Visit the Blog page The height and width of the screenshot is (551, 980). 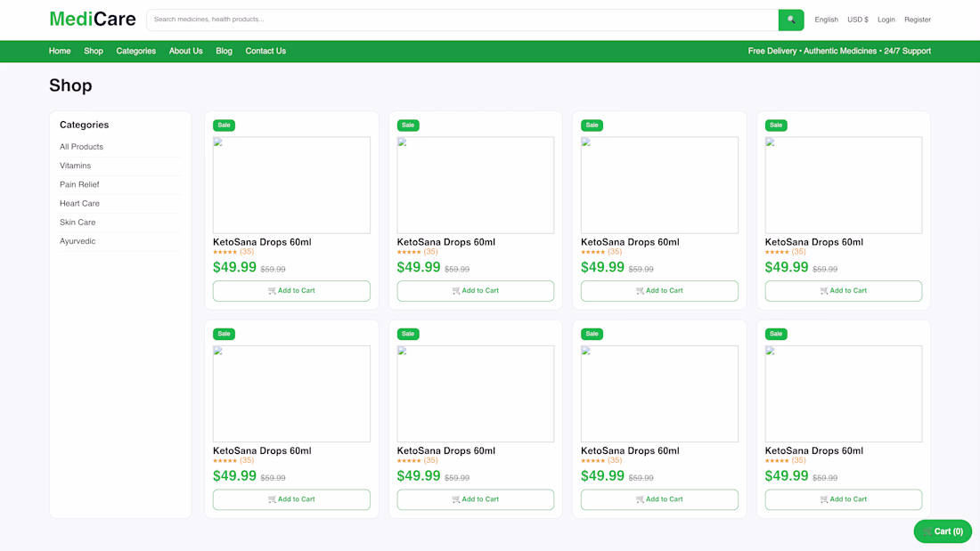(x=224, y=52)
